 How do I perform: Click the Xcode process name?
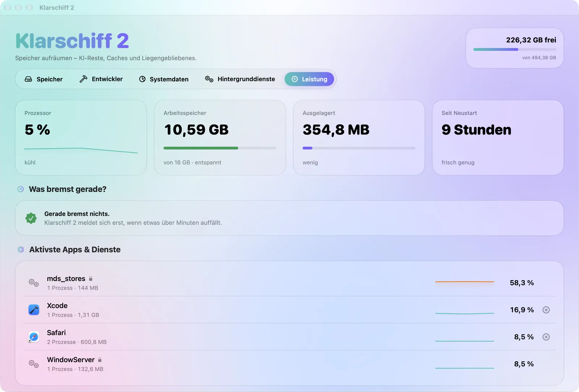point(57,306)
